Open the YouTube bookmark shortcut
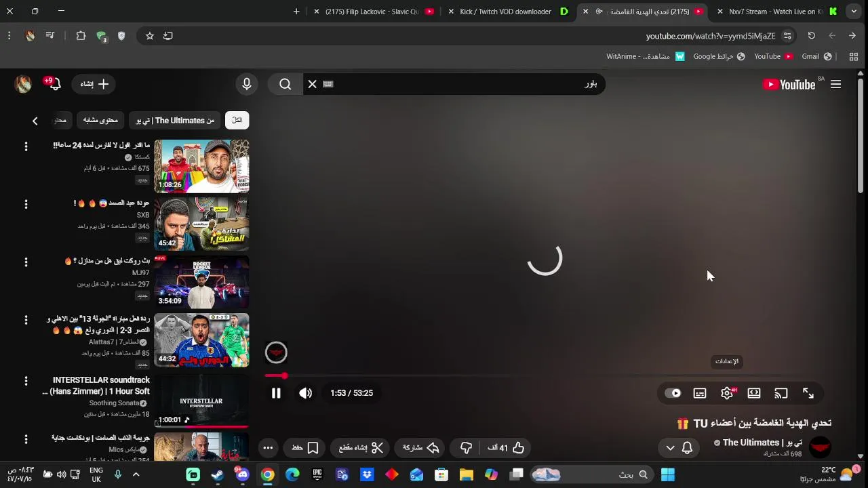 coord(773,57)
